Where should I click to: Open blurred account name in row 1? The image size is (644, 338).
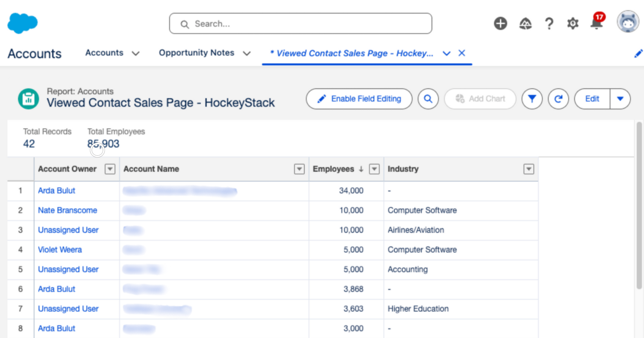click(180, 191)
